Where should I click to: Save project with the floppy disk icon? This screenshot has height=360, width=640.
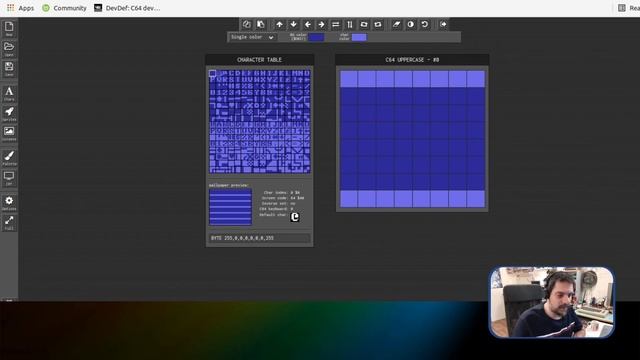click(9, 69)
